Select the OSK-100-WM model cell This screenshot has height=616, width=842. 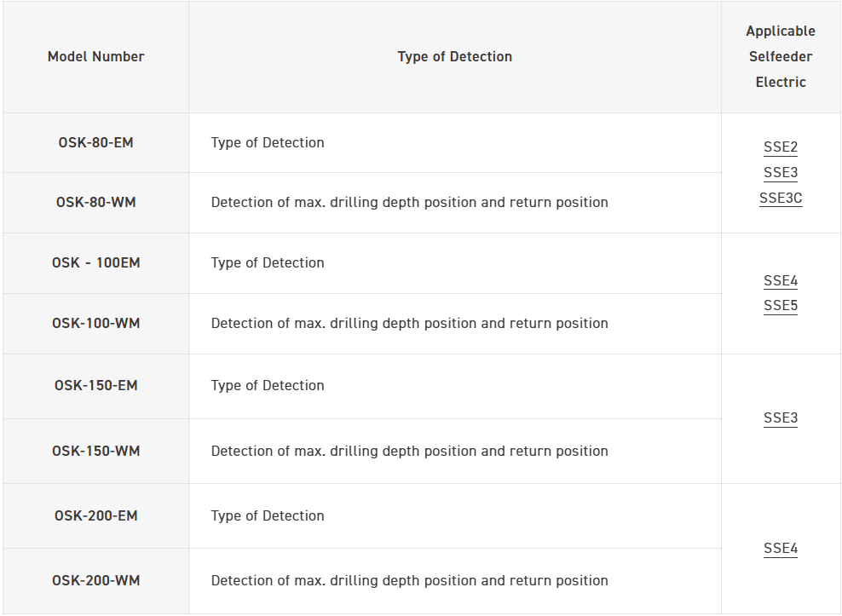coord(95,324)
